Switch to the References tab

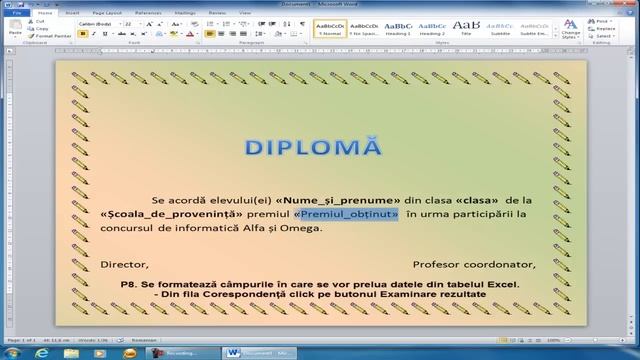point(148,13)
